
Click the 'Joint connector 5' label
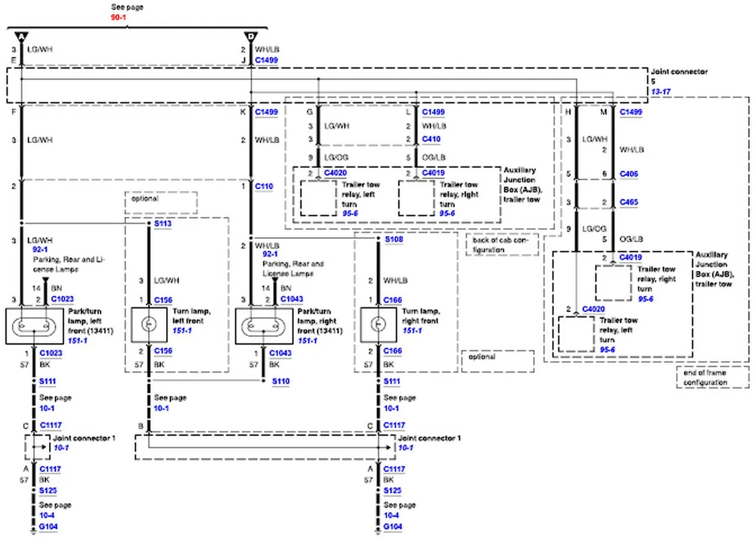pos(679,76)
